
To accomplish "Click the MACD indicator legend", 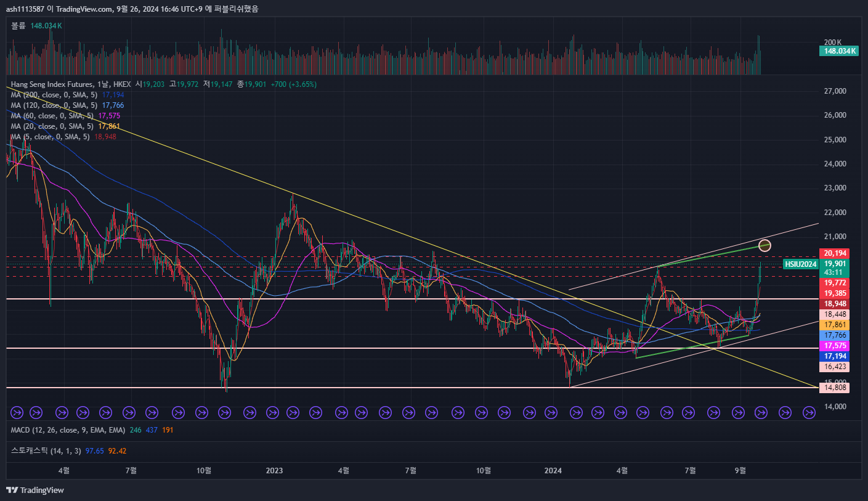I will [68, 430].
